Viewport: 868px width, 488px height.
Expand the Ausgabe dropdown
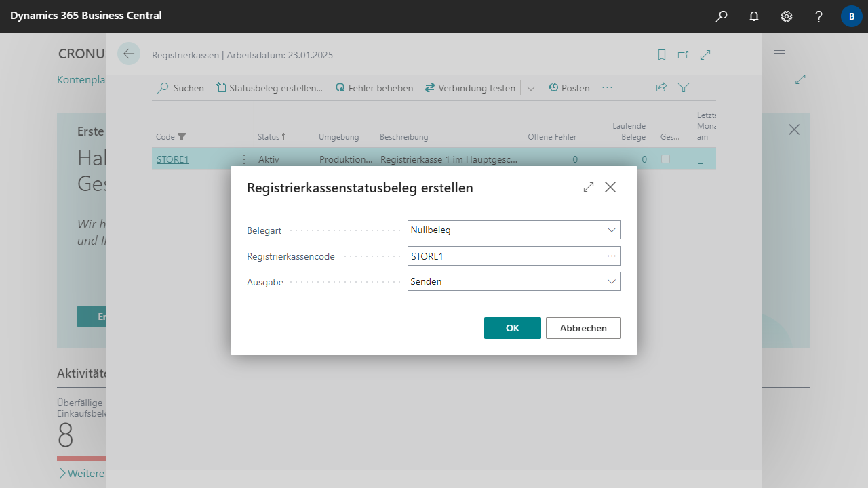[x=612, y=281]
